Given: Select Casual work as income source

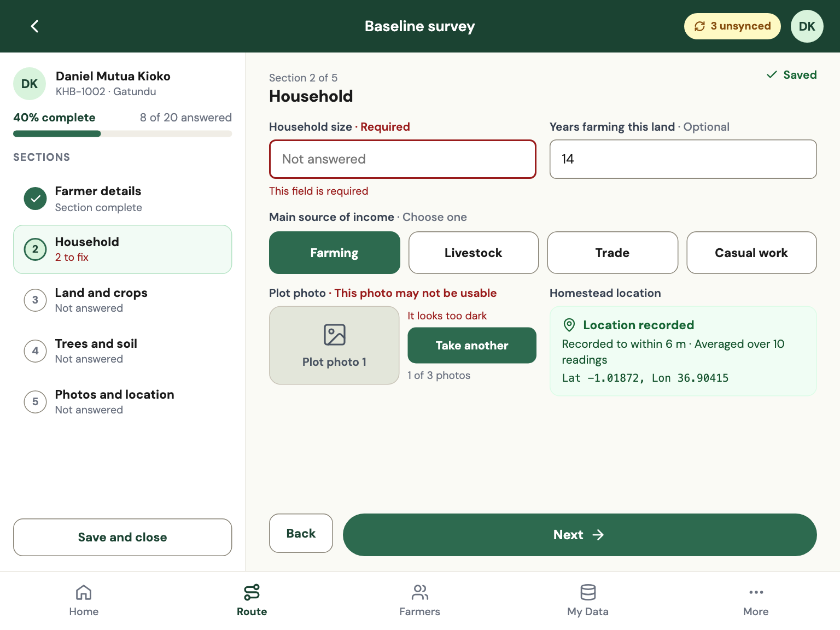Looking at the screenshot, I should tap(751, 253).
